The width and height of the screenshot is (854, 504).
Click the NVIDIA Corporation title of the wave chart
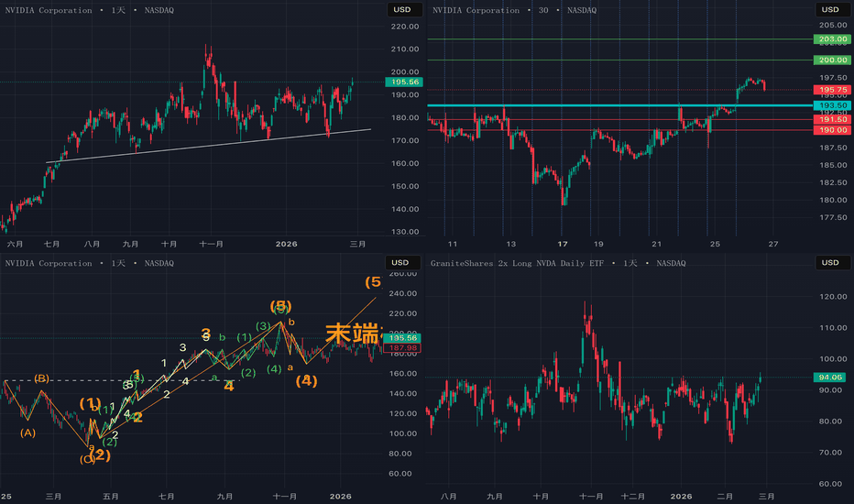pyautogui.click(x=49, y=263)
